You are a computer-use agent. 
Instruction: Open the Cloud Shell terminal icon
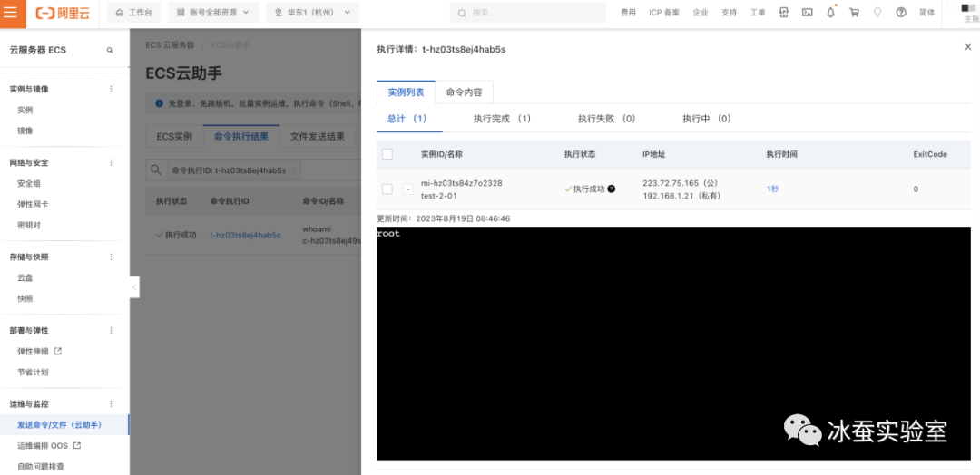pyautogui.click(x=807, y=13)
